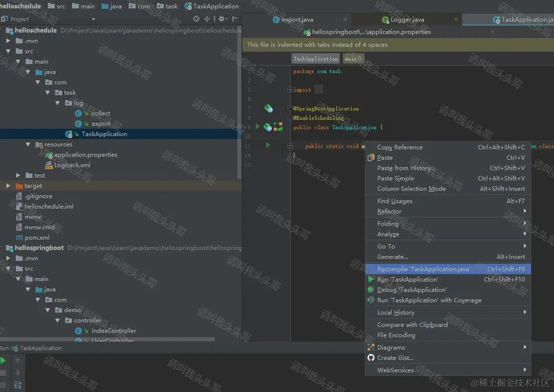
Task: Open Diagrams submenu
Action: 447,348
